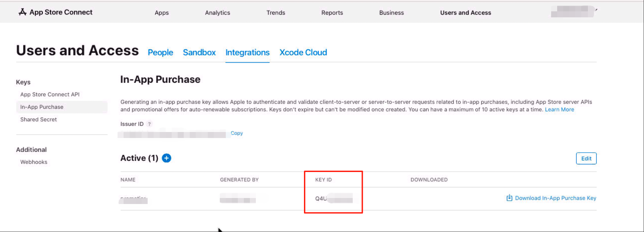Open the Business section
This screenshot has width=644, height=232.
tap(391, 13)
